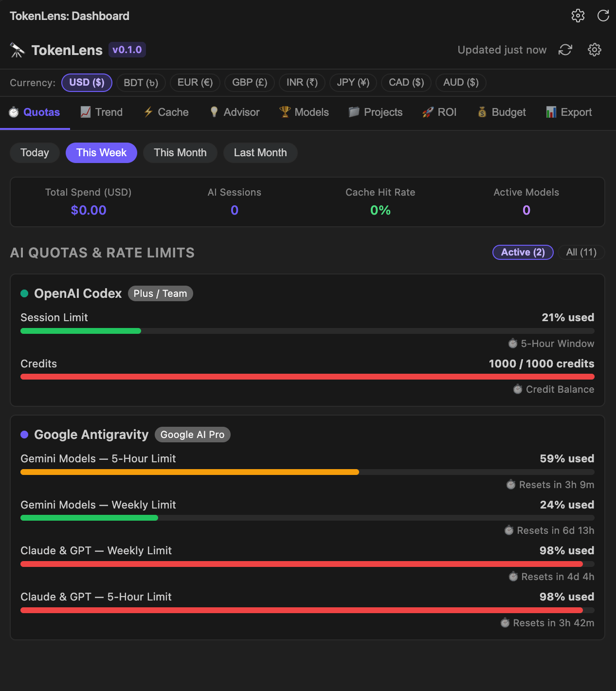616x691 pixels.
Task: Go to the Export tab
Action: pyautogui.click(x=569, y=112)
